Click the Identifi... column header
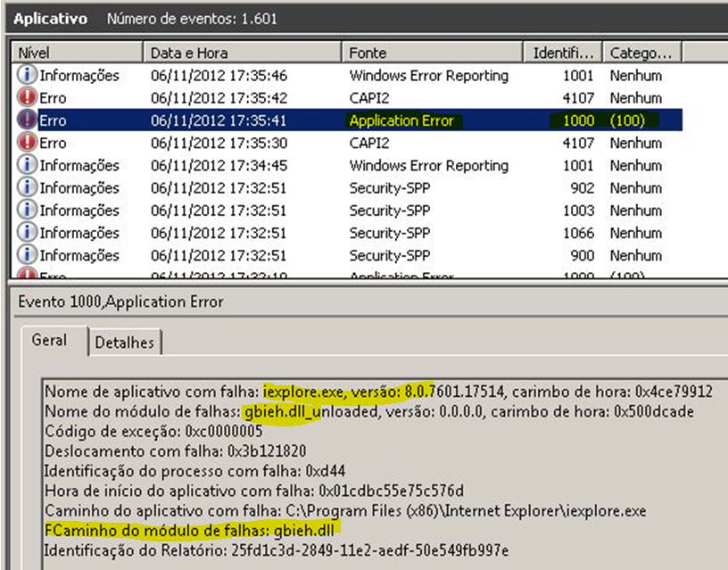This screenshot has width=728, height=570. (x=562, y=53)
